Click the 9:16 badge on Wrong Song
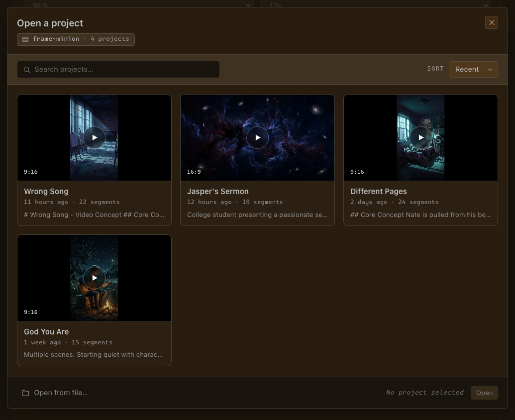Viewport: 515px width, 420px height. tap(30, 172)
